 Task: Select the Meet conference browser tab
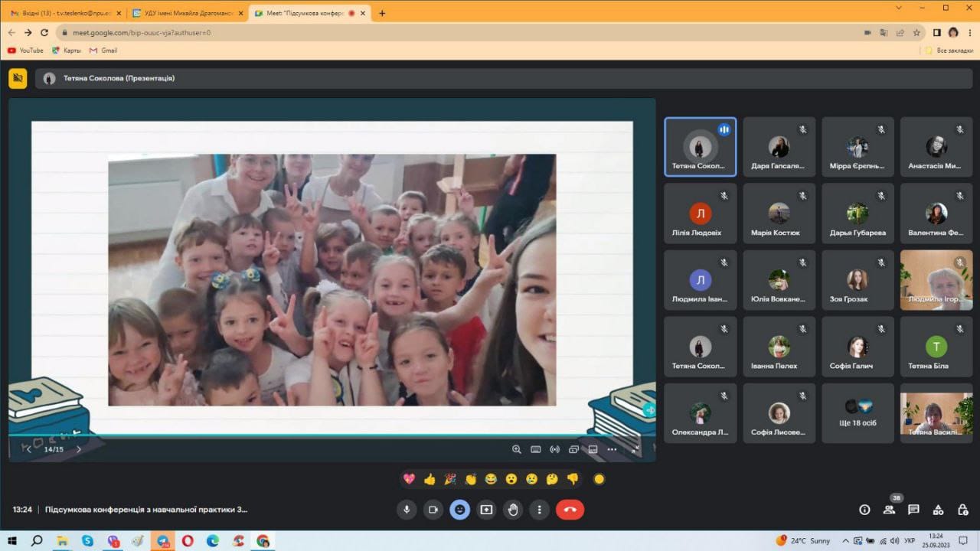309,13
